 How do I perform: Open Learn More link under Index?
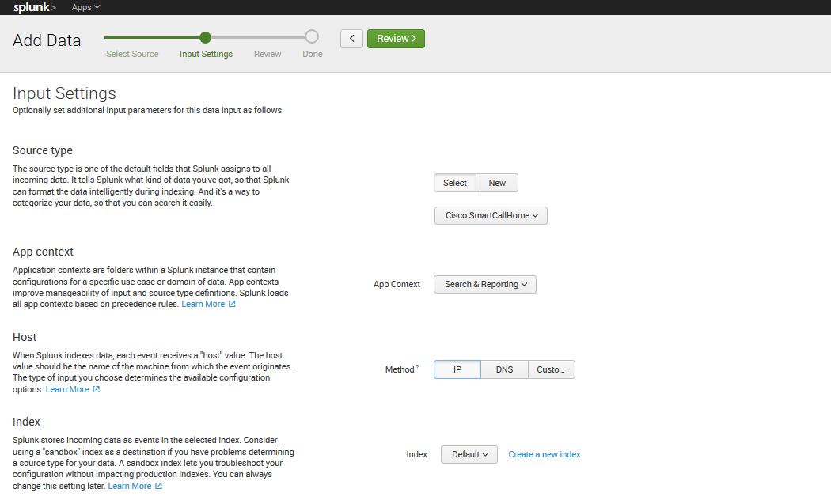pyautogui.click(x=130, y=486)
